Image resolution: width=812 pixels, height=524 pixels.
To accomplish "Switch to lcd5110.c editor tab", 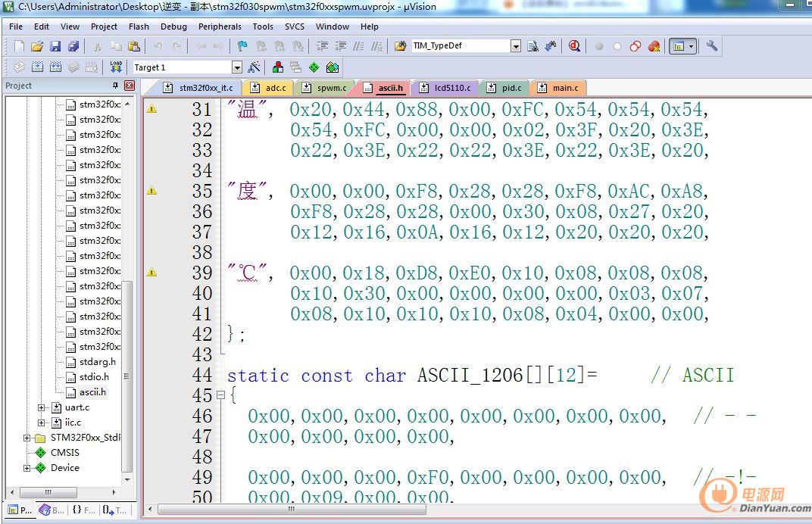I will pyautogui.click(x=446, y=88).
